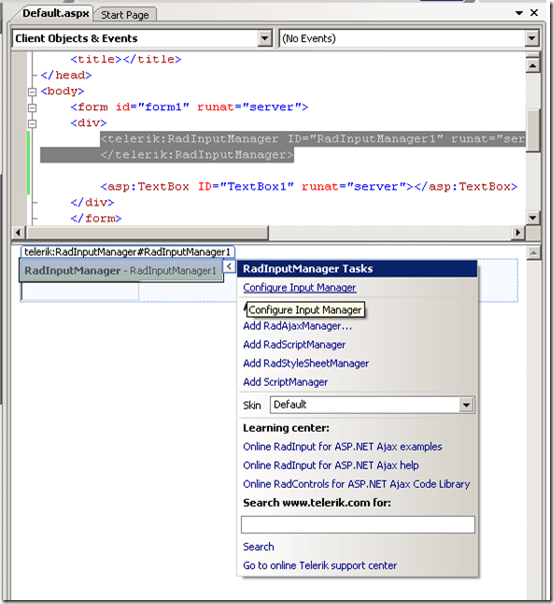Open the Client Objects & Events dropdown
Viewport: 554px width, 604px height.
tap(265, 39)
